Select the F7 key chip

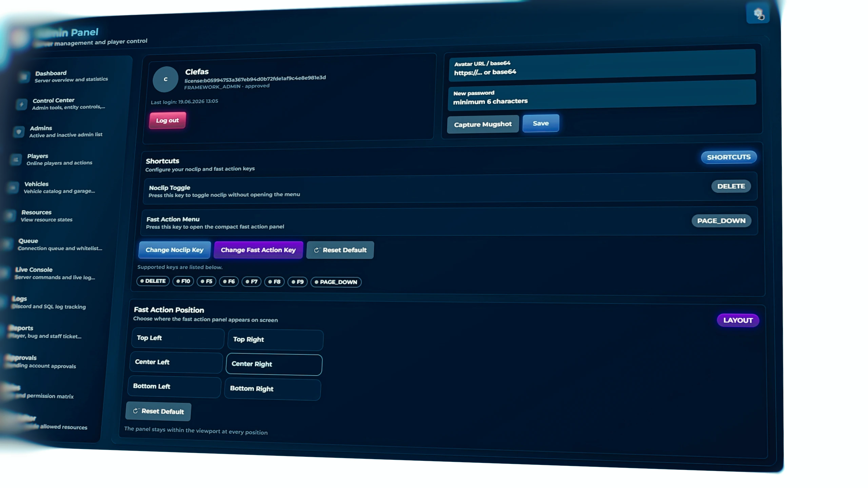tap(251, 282)
